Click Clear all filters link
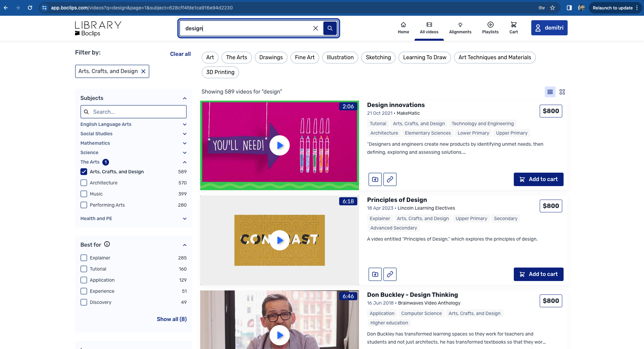644x349 pixels. tap(180, 54)
